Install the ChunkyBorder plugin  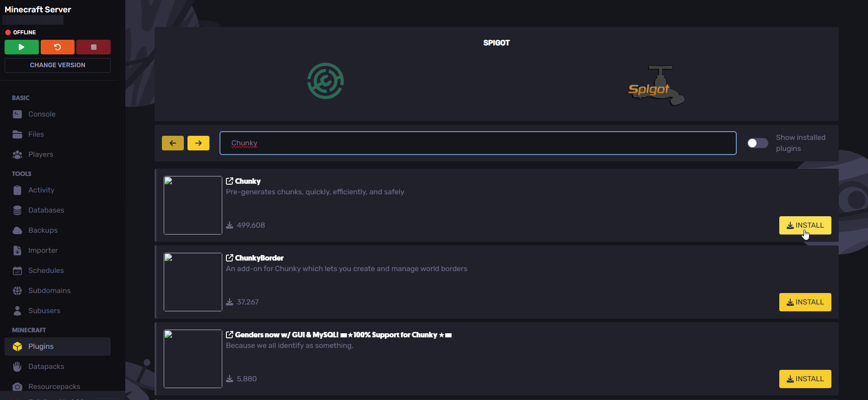tap(805, 302)
